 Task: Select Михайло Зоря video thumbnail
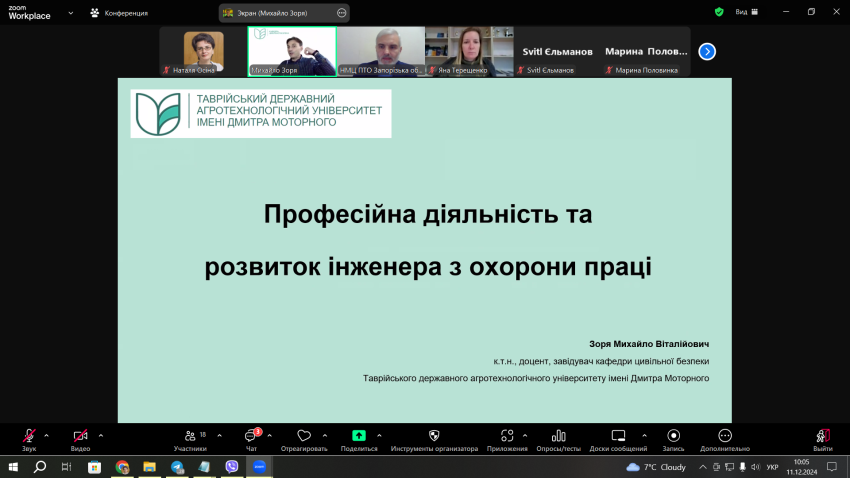point(292,51)
